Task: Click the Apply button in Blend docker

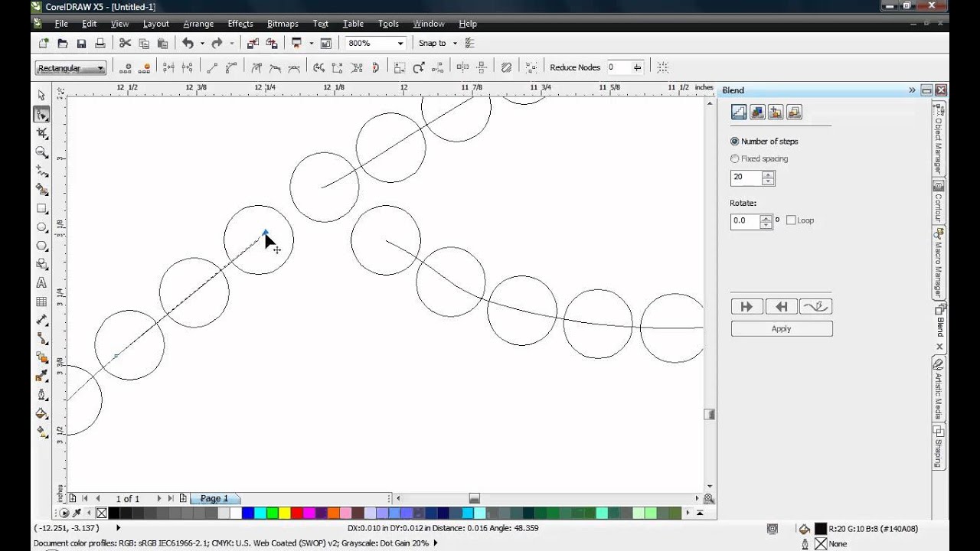Action: (x=781, y=329)
